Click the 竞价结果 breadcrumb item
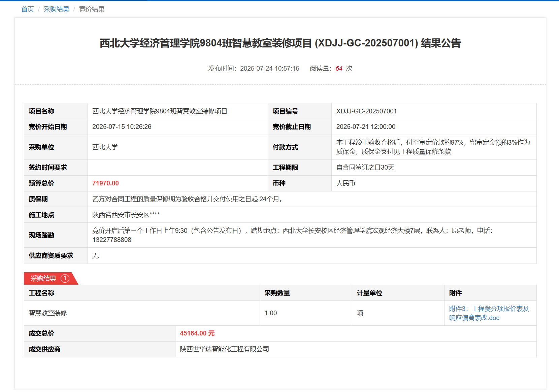559x392 pixels. 92,9
